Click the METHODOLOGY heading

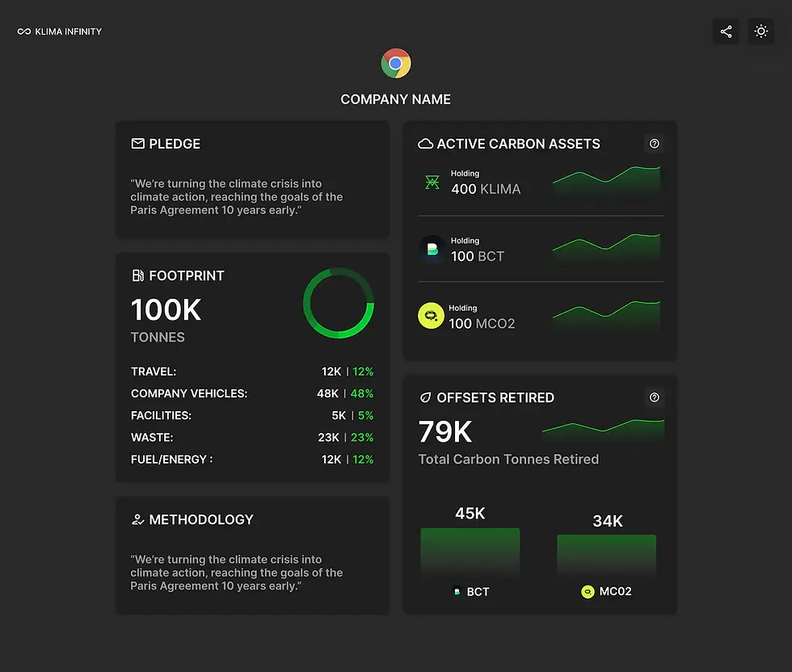(201, 519)
